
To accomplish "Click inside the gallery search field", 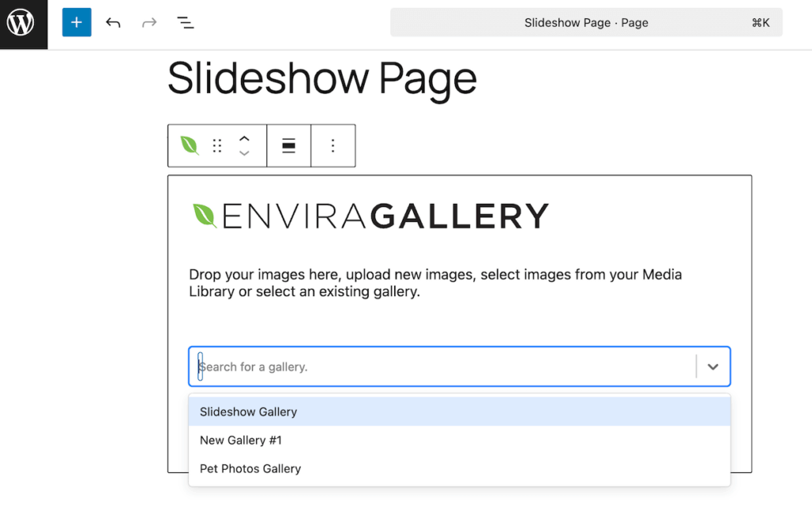I will pyautogui.click(x=396, y=367).
